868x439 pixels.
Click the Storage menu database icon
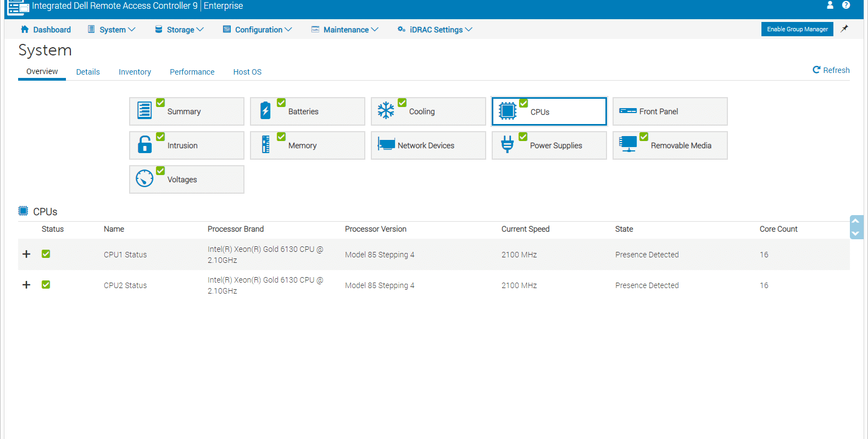(158, 29)
